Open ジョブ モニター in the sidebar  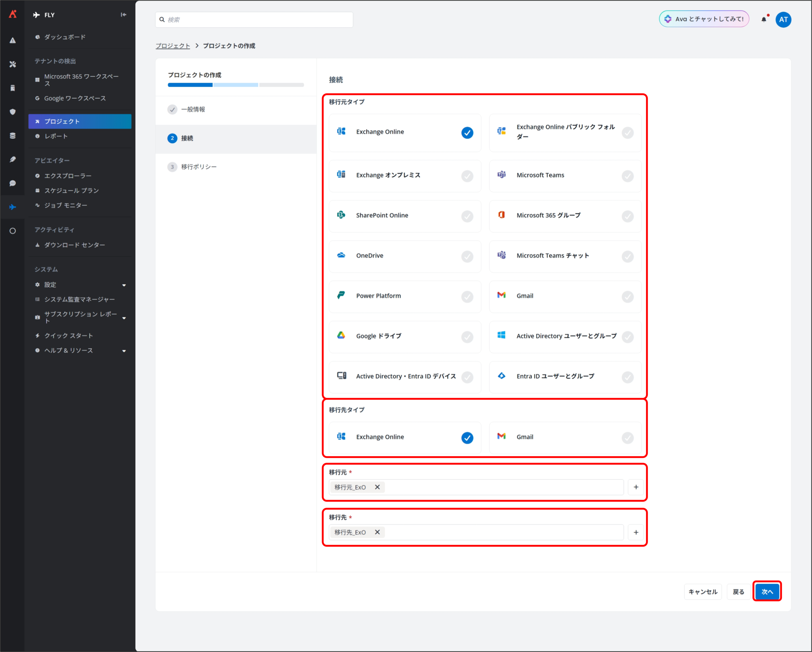[66, 205]
